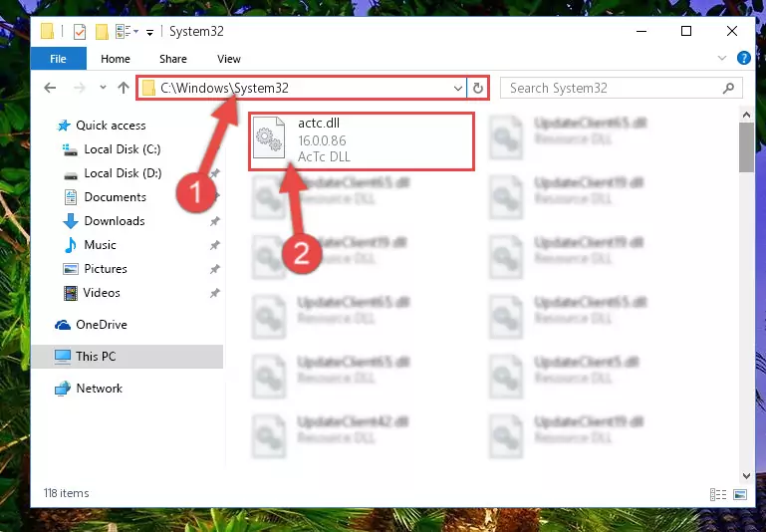Select This PC in the navigation pane
The width and height of the screenshot is (766, 532).
[128, 357]
